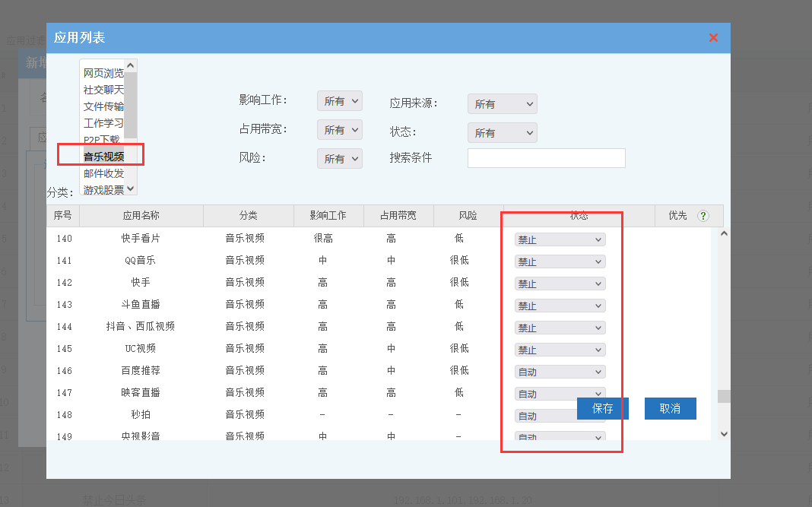Choose 社交聊天 category
This screenshot has height=507, width=812.
coord(103,90)
